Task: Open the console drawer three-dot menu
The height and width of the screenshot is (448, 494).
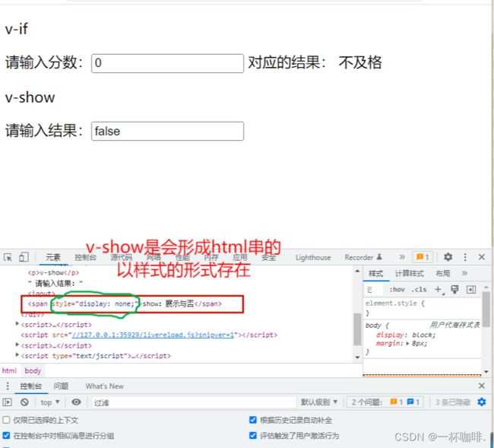Action: coord(8,386)
